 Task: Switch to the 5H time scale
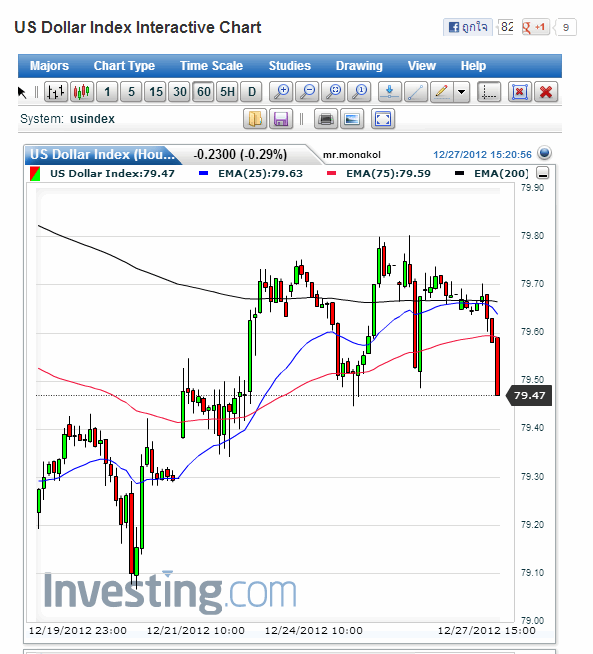tap(228, 92)
